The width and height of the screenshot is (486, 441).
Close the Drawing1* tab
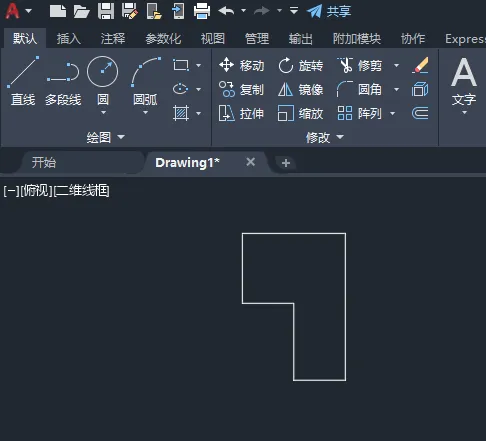click(251, 162)
